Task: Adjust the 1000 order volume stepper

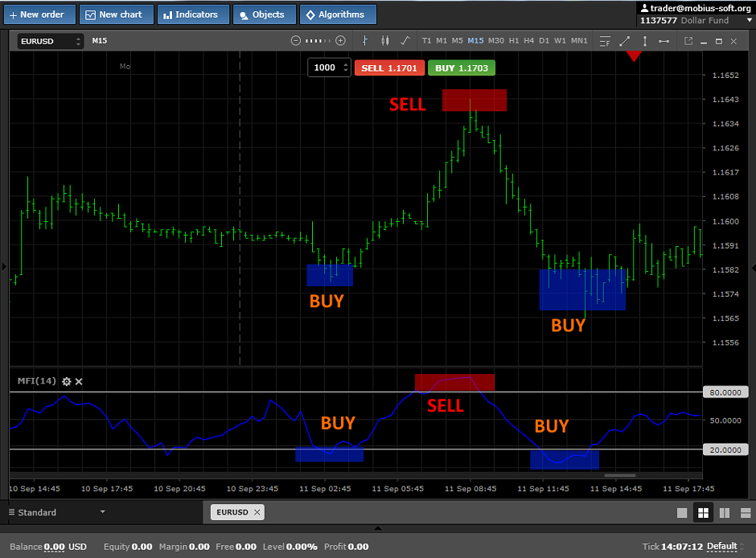Action: [x=345, y=68]
